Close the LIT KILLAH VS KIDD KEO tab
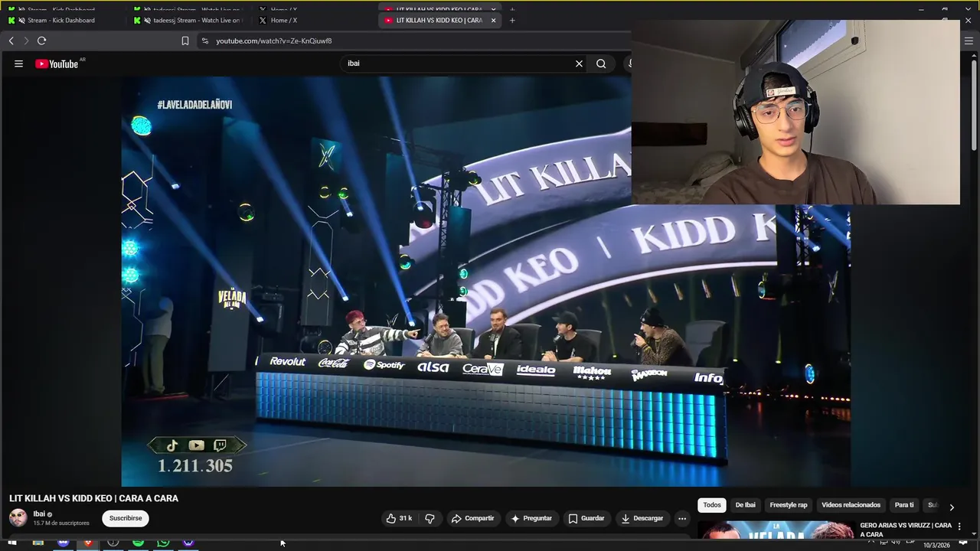980x551 pixels. click(493, 20)
